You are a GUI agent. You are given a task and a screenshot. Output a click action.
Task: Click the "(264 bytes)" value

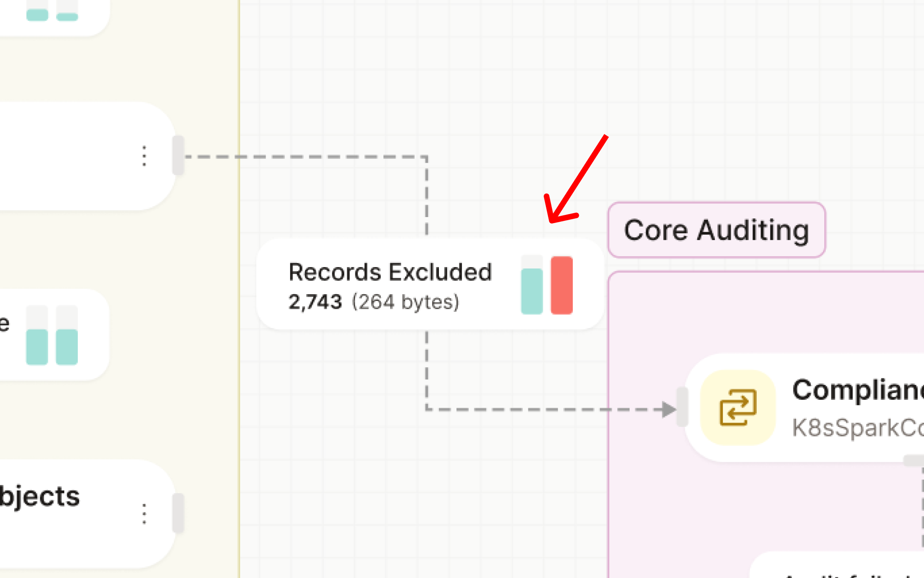point(406,302)
